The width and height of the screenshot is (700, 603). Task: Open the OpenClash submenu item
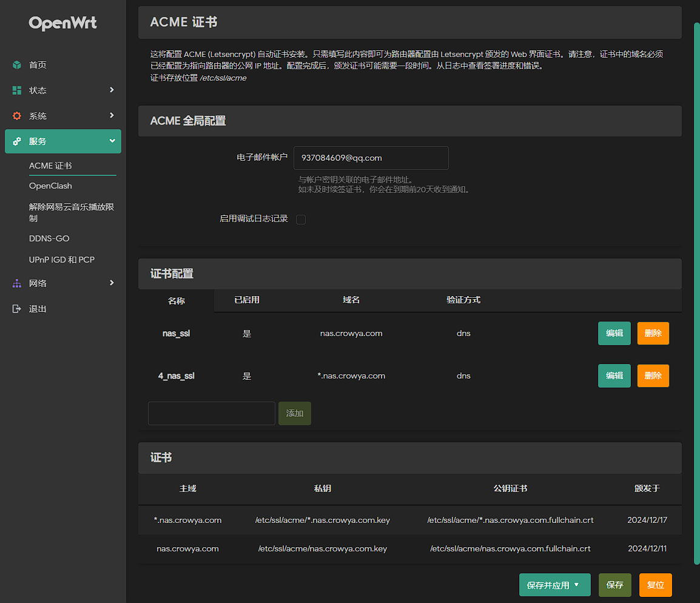(x=50, y=186)
